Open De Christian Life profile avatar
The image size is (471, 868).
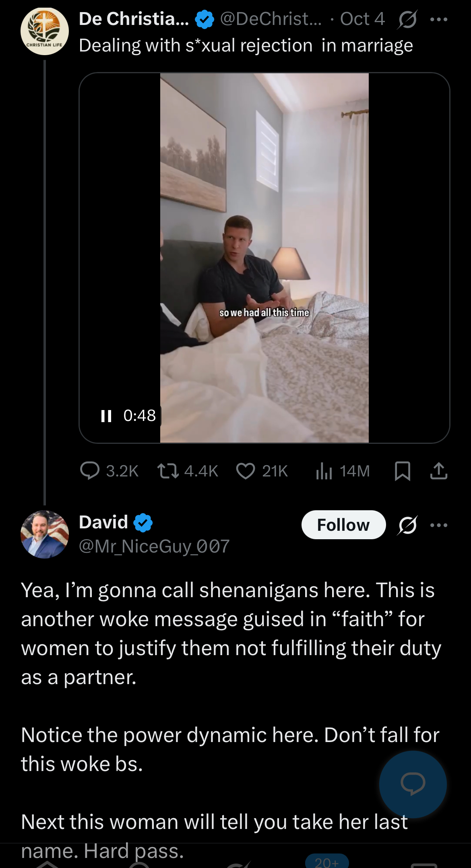pyautogui.click(x=45, y=31)
